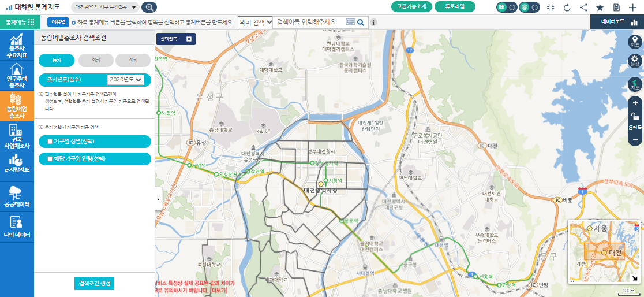Screen dimensions: 644x297
Task: Open the 공공데이터 sidebar item
Action: click(17, 196)
